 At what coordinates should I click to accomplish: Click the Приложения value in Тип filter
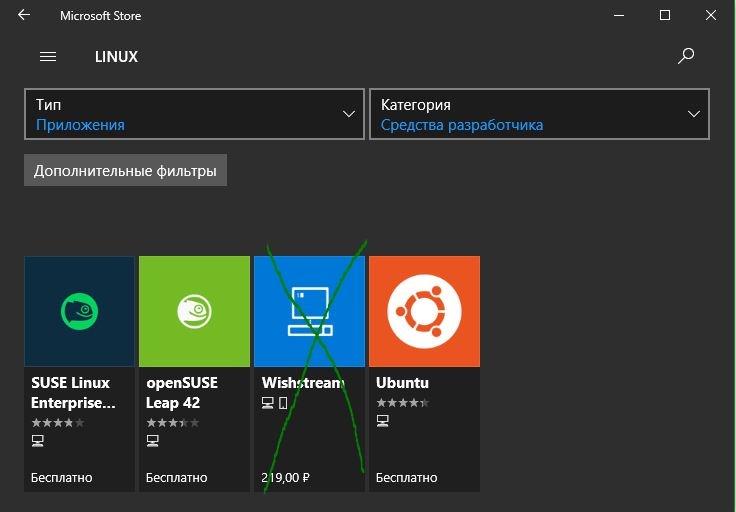coord(80,125)
